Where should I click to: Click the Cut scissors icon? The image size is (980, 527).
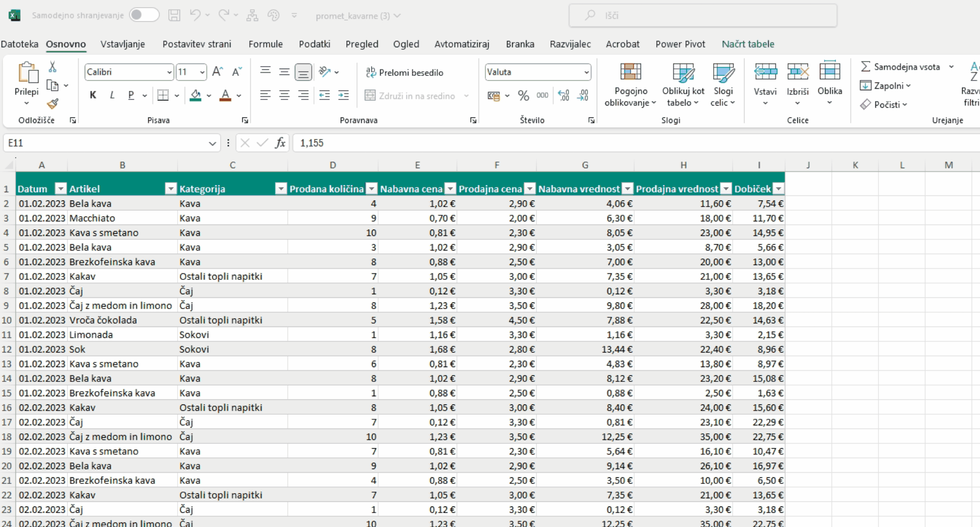point(52,67)
